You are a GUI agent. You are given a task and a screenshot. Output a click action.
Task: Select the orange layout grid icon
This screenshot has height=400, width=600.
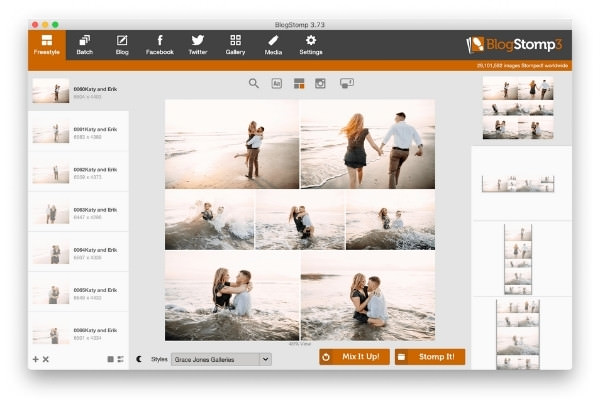click(x=299, y=83)
